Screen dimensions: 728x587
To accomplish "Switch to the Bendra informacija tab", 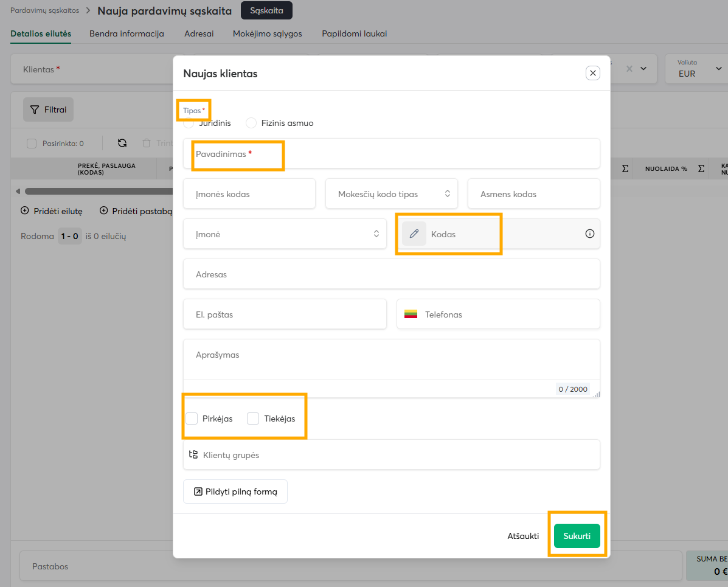I will pyautogui.click(x=127, y=34).
